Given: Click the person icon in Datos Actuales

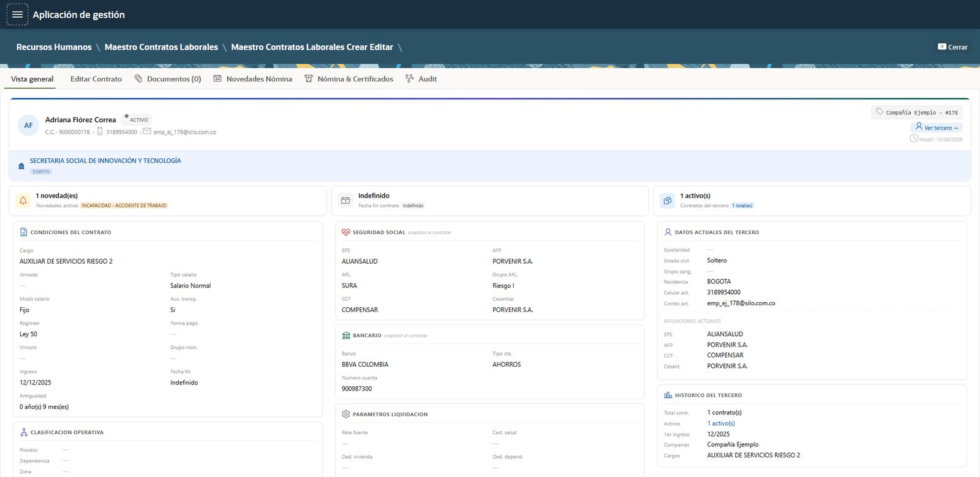Looking at the screenshot, I should [x=668, y=232].
